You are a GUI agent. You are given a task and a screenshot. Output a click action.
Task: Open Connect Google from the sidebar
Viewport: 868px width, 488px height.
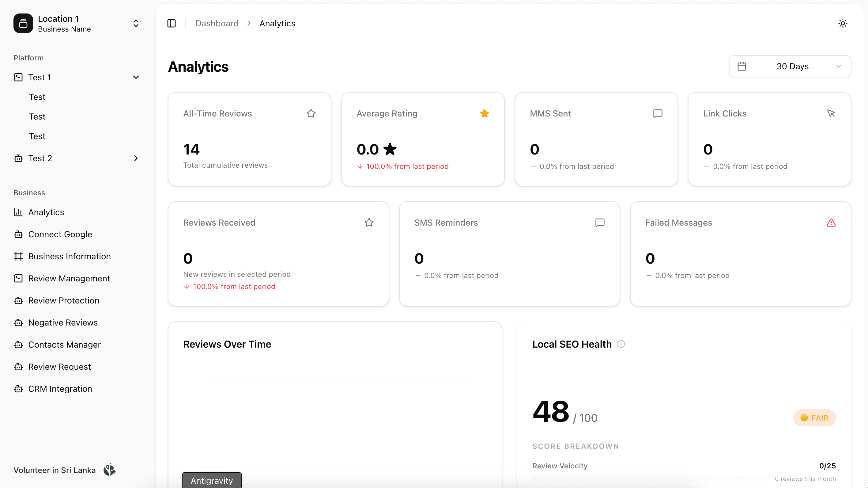pos(60,234)
